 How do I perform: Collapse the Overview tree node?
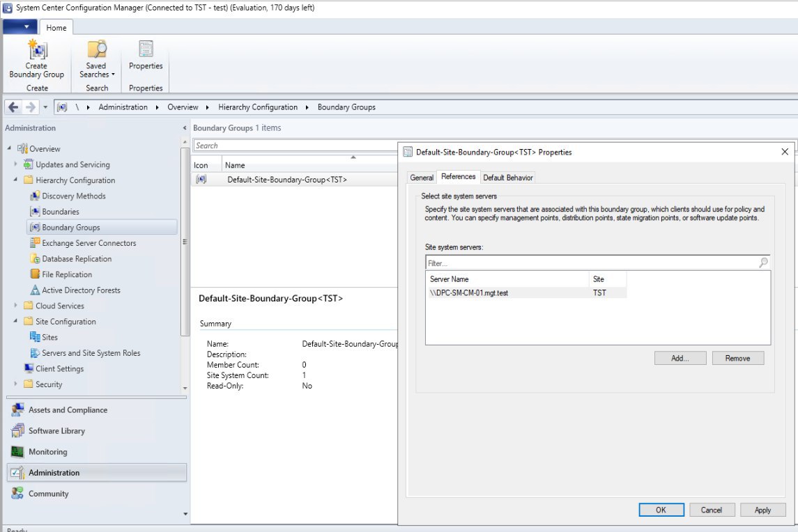[x=9, y=148]
